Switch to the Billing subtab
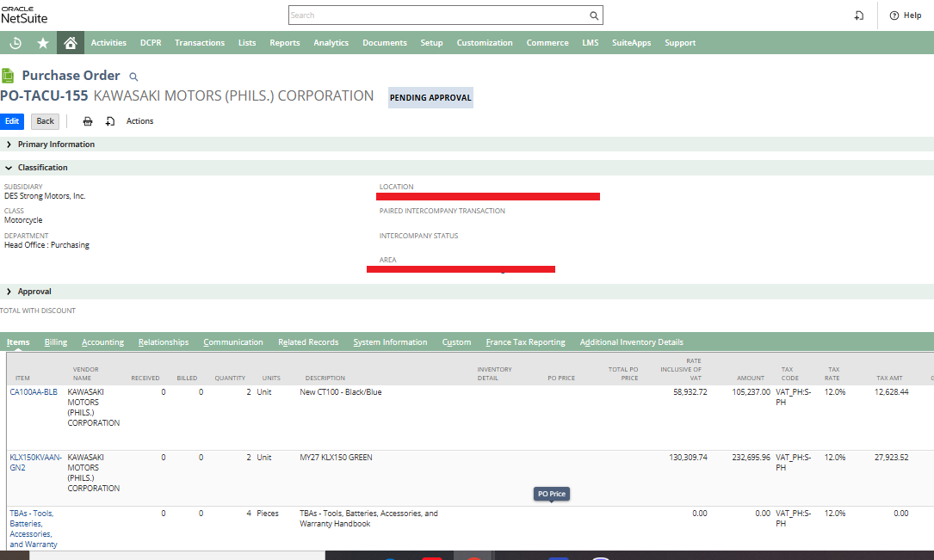 (x=55, y=342)
